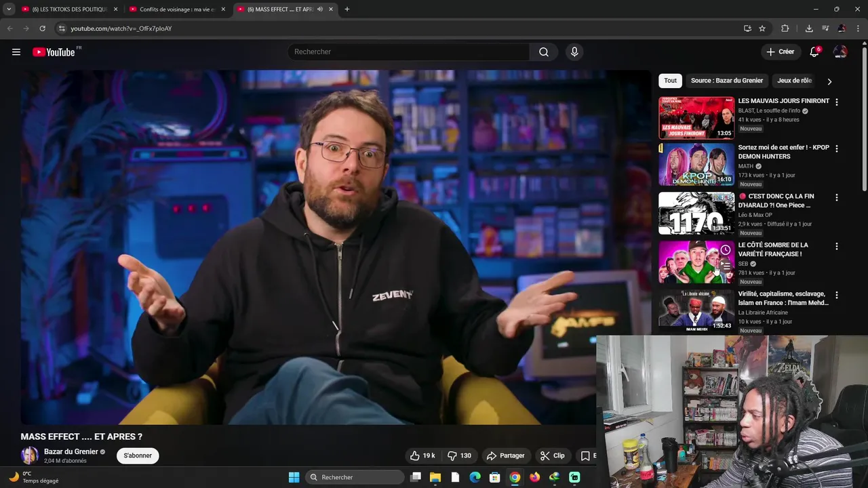The width and height of the screenshot is (868, 488).
Task: Click the address bar URL
Action: pyautogui.click(x=121, y=28)
